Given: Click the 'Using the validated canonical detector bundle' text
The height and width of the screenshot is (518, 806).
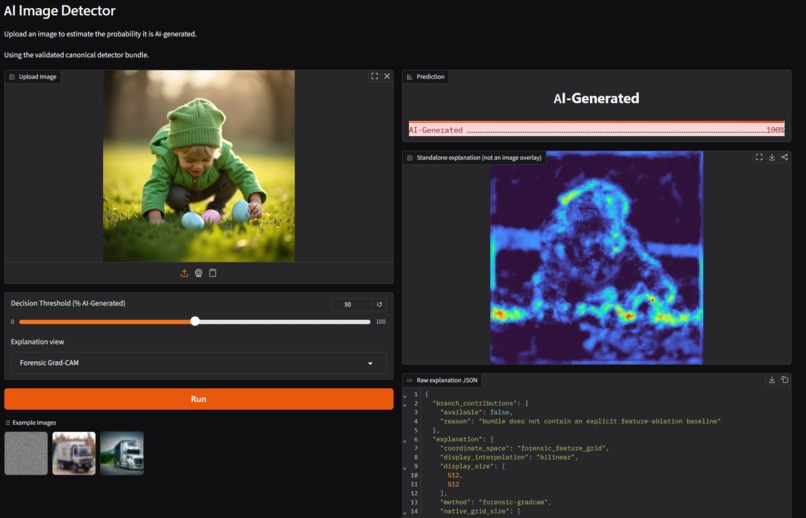Looking at the screenshot, I should click(77, 55).
